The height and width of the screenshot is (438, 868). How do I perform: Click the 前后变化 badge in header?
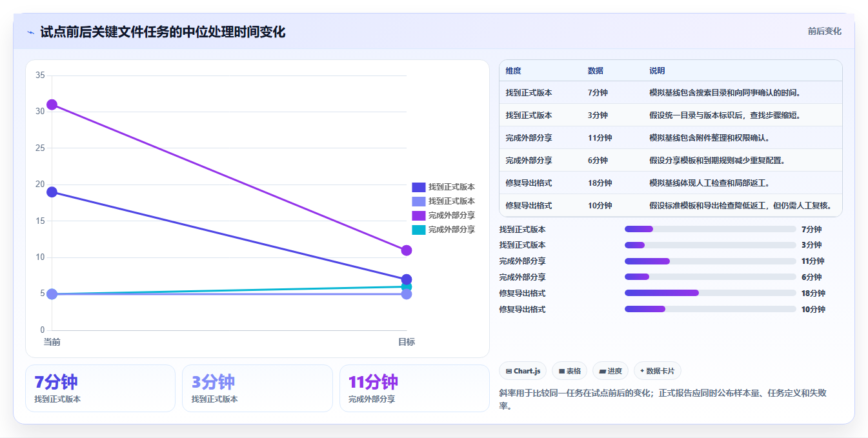point(824,31)
